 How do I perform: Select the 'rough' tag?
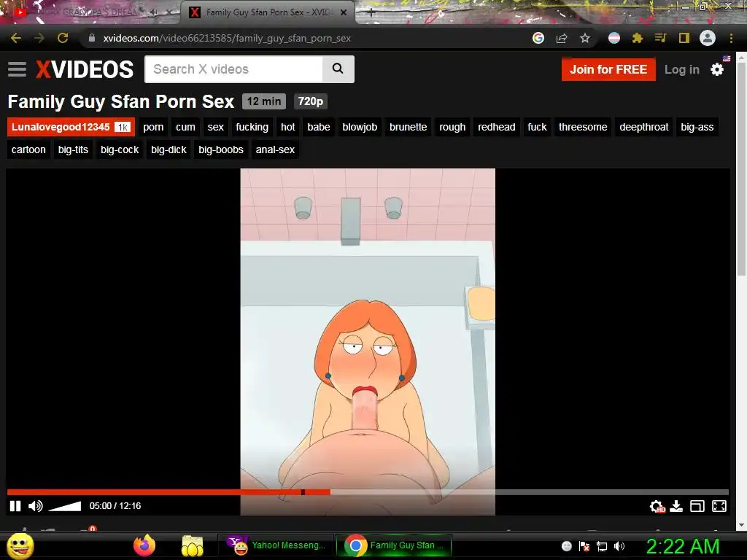(452, 127)
